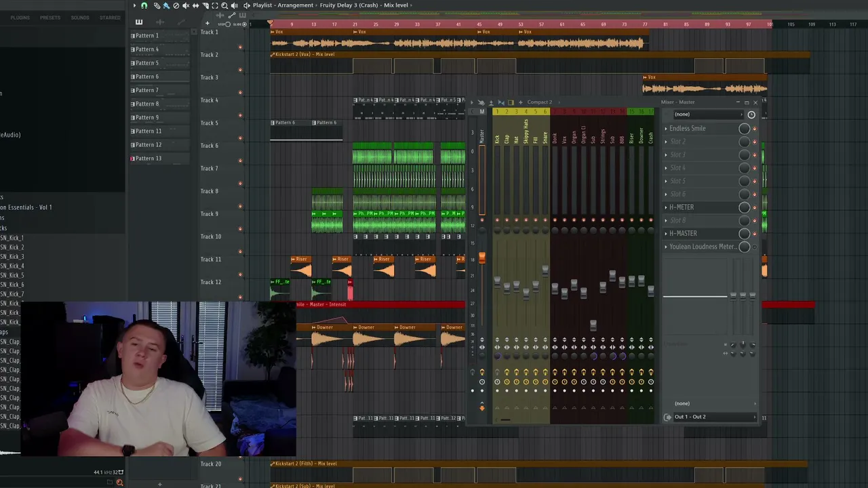Mute the Kick mixer track
Screen dimensions: 868x488
[497, 220]
